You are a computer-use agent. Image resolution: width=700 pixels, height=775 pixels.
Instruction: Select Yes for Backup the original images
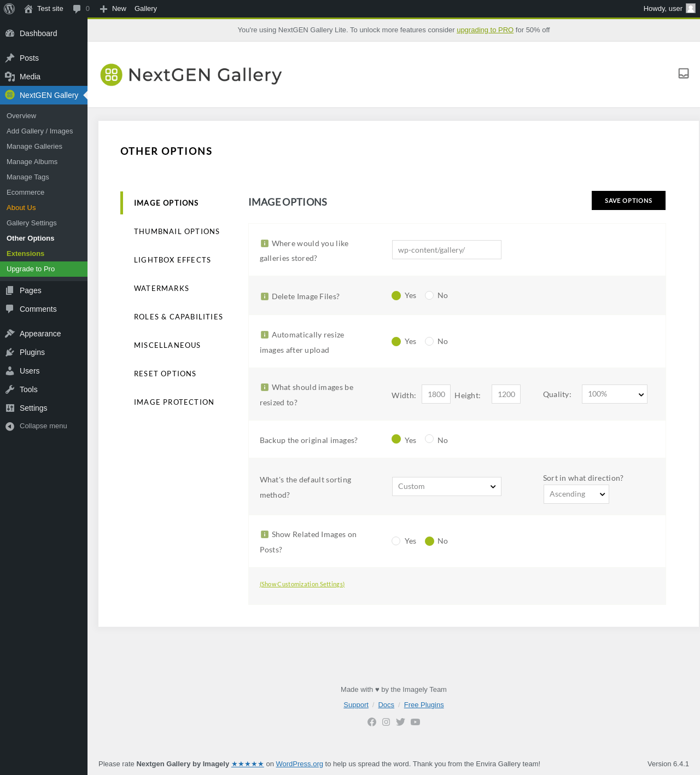point(396,439)
